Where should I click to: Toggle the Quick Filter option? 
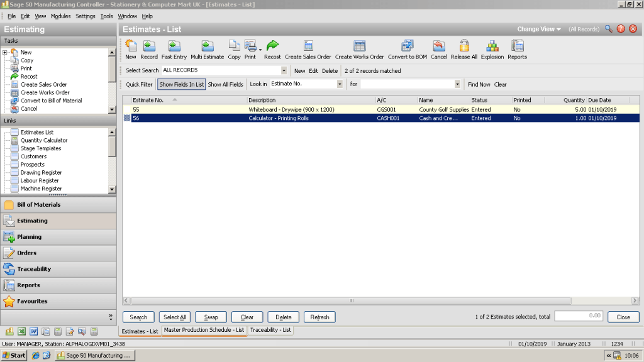139,85
